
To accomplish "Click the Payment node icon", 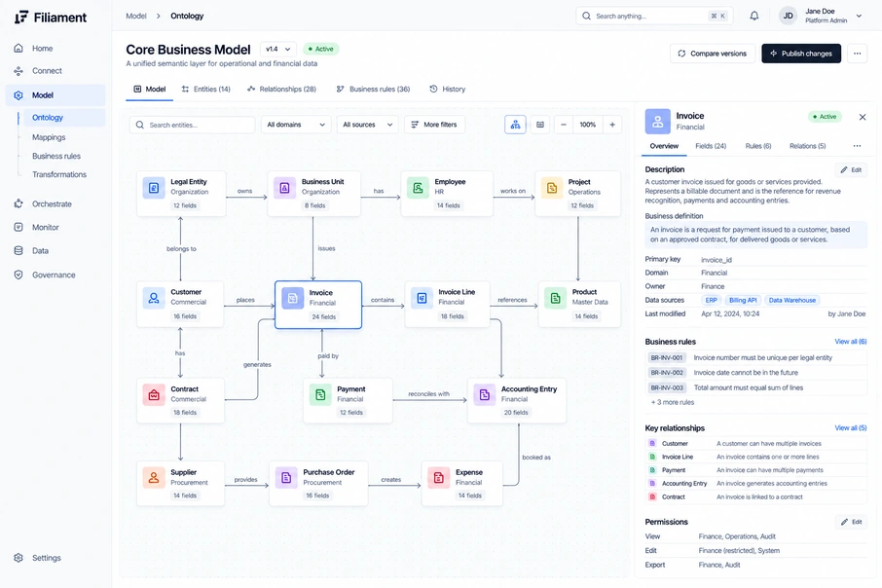I will (x=320, y=395).
